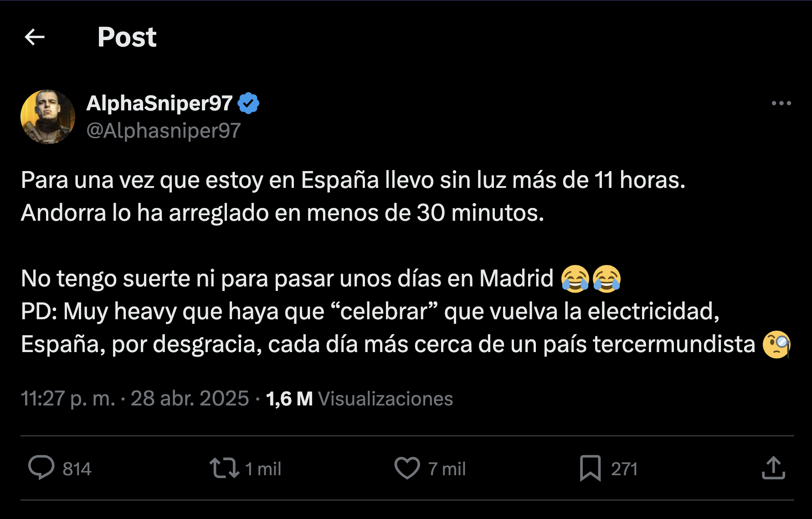Click the blue verified badge
812x519 pixels.
pos(248,103)
